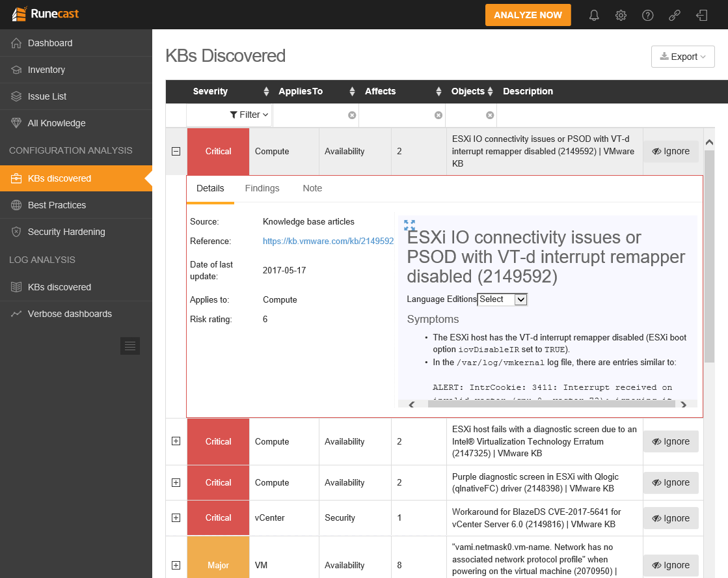Collapse the VT-d interrupt remapper row
728x578 pixels.
[x=176, y=152]
